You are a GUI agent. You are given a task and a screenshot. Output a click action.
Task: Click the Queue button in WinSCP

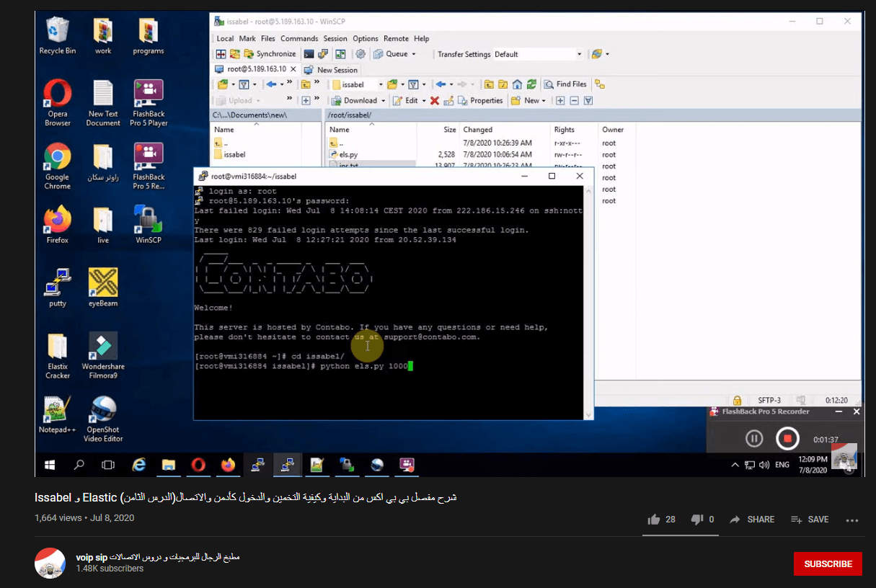point(395,54)
